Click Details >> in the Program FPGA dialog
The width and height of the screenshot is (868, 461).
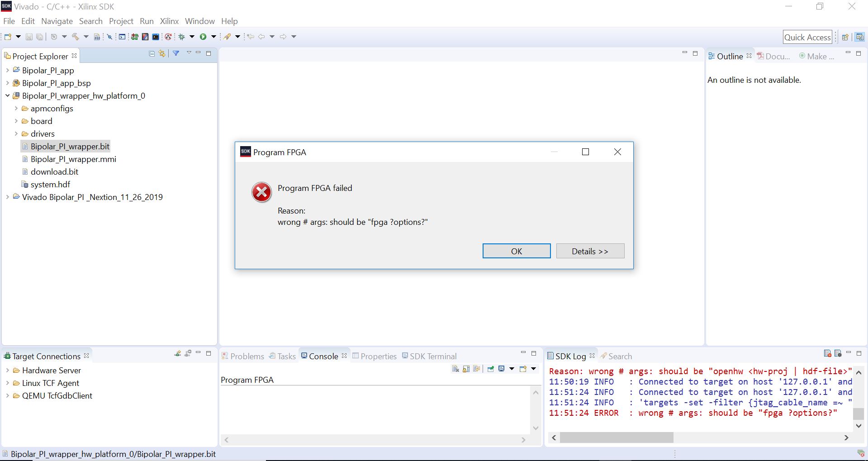click(590, 251)
